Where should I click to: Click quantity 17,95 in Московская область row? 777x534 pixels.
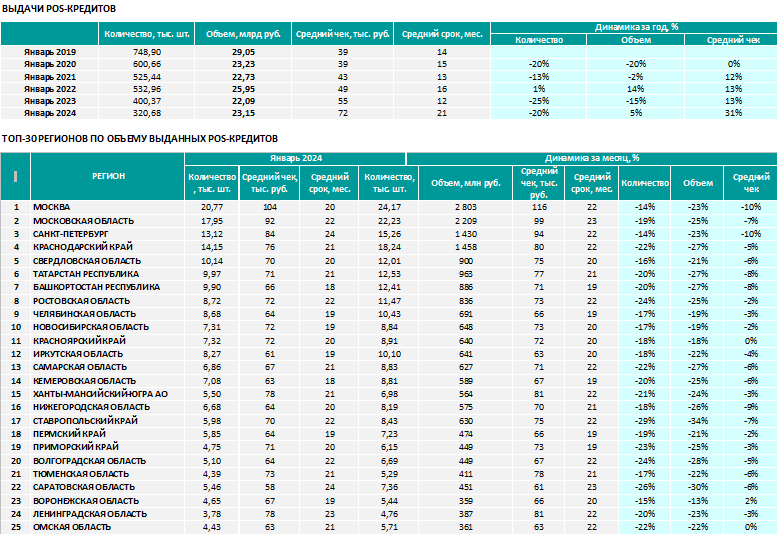point(212,221)
